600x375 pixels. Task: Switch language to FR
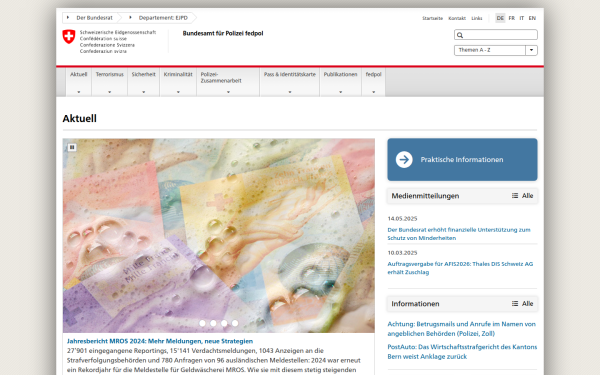pos(512,18)
